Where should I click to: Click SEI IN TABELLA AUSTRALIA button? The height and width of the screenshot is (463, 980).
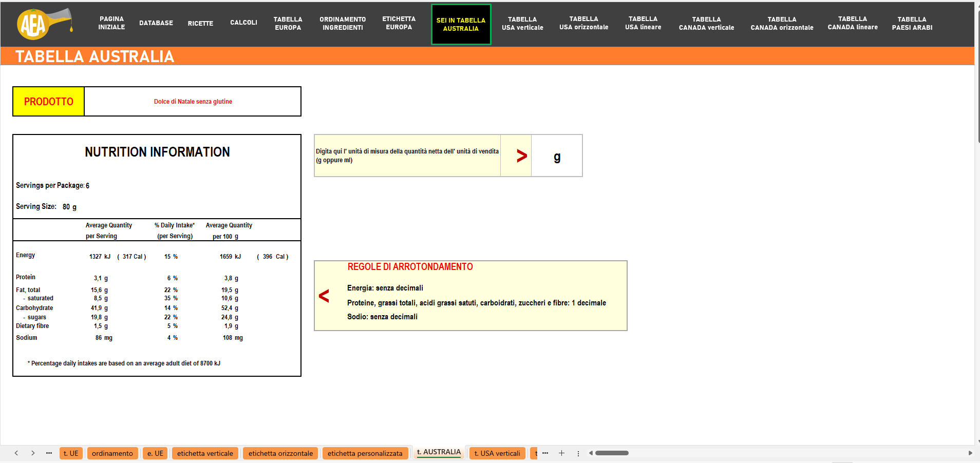coord(461,24)
